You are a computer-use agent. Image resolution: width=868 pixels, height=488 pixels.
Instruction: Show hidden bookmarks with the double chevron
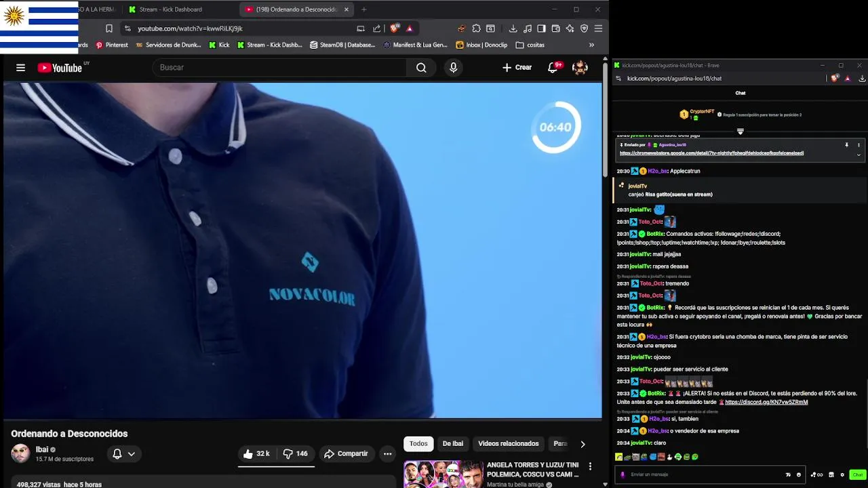[591, 45]
